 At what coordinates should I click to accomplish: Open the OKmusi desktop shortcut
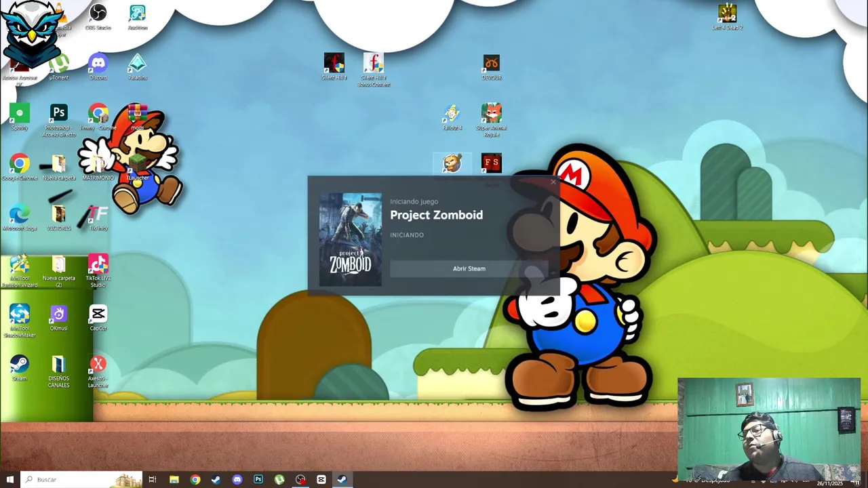coord(59,319)
